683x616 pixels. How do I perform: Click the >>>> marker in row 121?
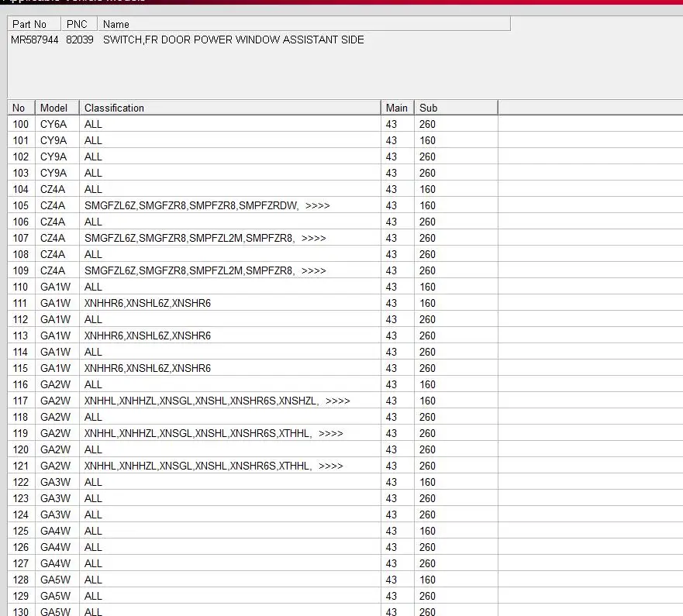coord(330,466)
